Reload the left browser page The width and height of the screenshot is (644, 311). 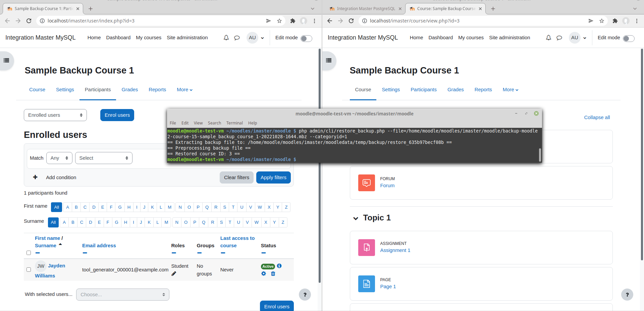(29, 21)
